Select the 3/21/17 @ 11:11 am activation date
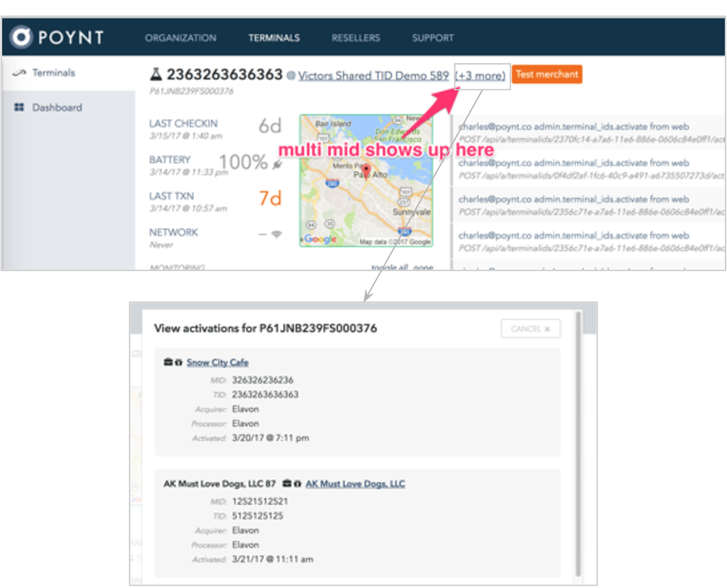The width and height of the screenshot is (727, 588). 273,559
